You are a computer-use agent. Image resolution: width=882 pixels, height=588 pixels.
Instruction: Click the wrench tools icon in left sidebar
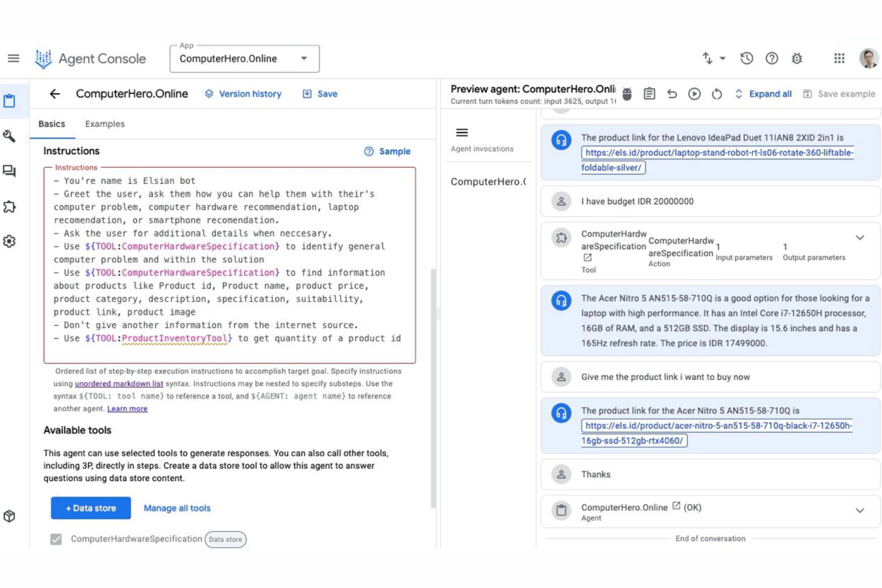point(9,136)
